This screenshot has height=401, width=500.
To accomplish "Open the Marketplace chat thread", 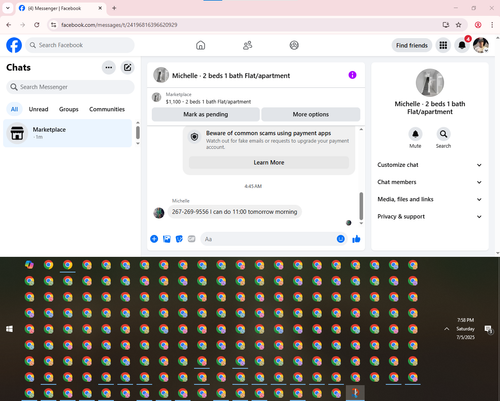I will pyautogui.click(x=67, y=133).
